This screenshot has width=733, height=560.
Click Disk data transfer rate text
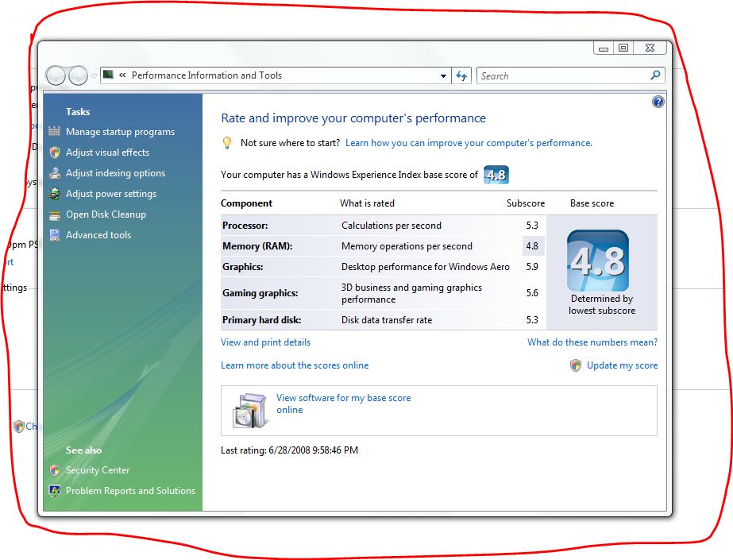(x=387, y=320)
